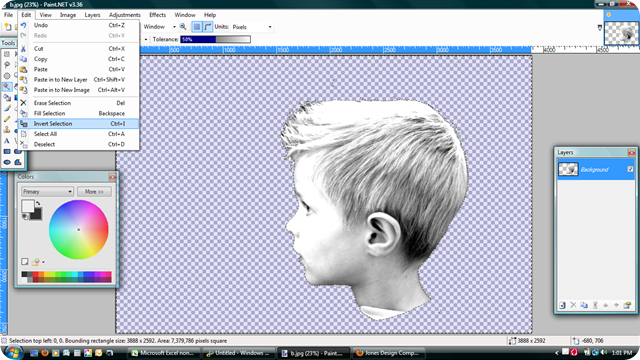Expand the image list arrow near thumbnail
The image size is (640, 360).
[600, 28]
